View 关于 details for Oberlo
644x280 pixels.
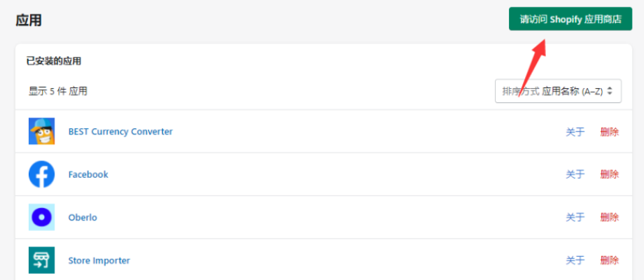[x=575, y=217]
